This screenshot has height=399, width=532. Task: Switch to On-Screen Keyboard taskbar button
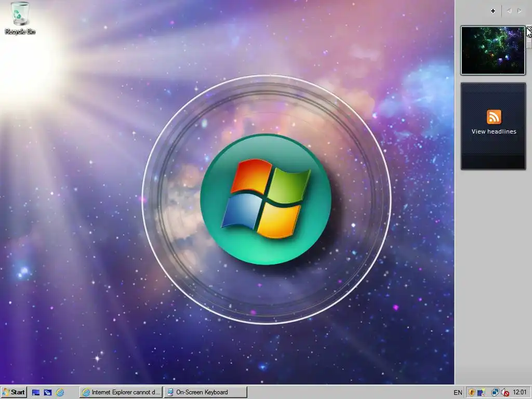206,392
